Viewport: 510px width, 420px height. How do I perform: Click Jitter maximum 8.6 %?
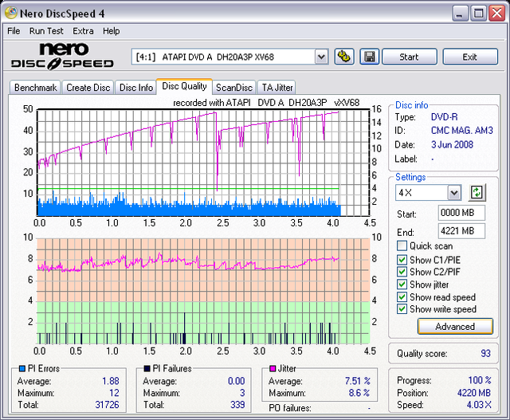click(359, 393)
